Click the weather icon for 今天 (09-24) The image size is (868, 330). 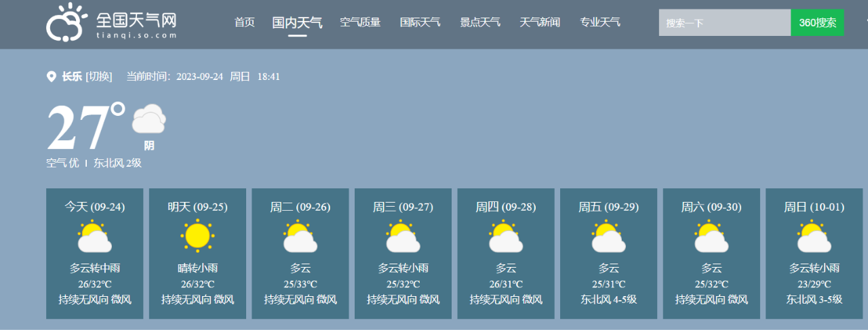point(95,237)
